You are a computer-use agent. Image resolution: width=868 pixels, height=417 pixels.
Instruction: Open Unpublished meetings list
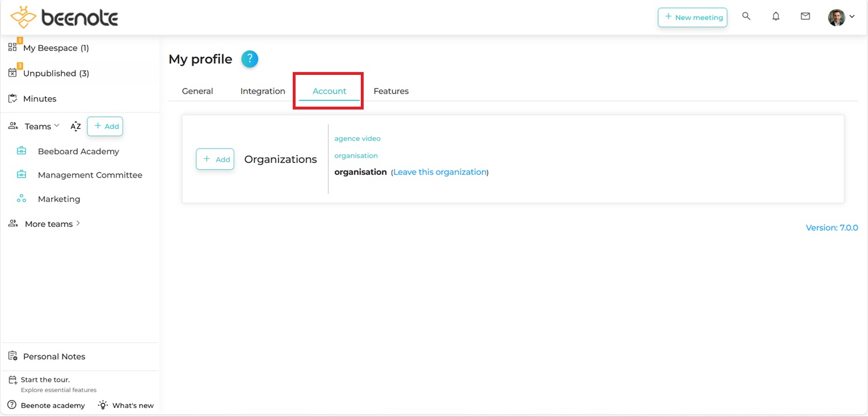click(56, 73)
